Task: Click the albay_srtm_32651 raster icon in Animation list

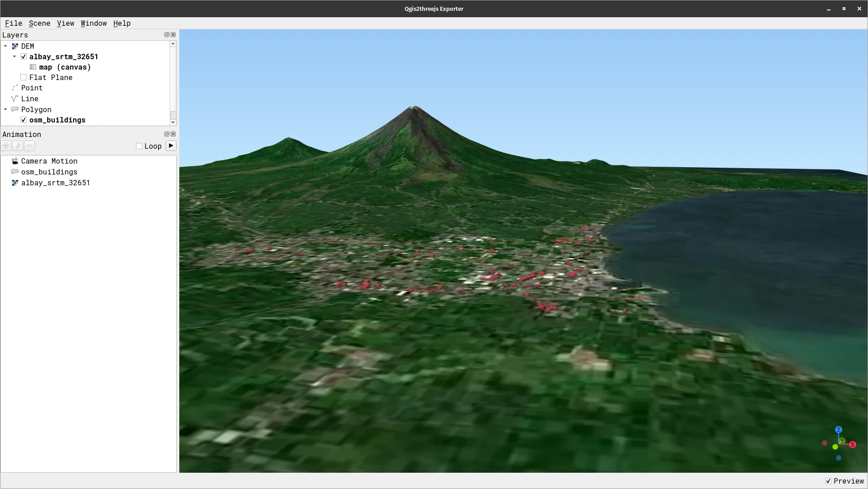Action: (x=15, y=183)
